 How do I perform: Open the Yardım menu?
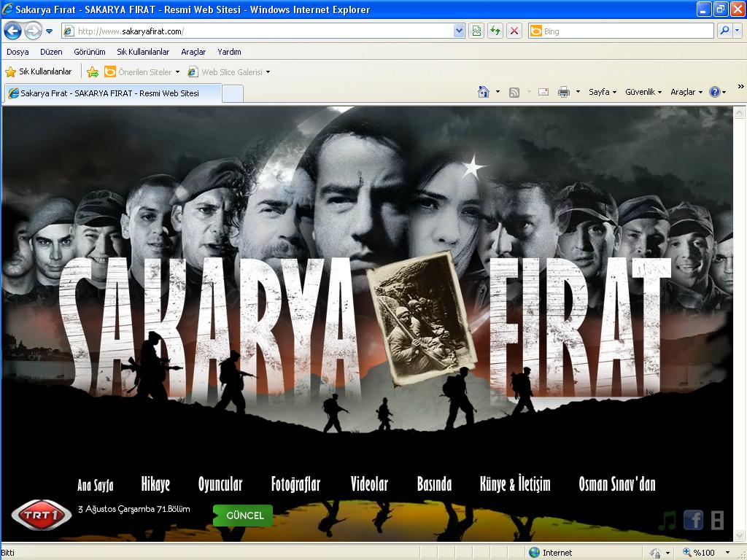pos(229,52)
